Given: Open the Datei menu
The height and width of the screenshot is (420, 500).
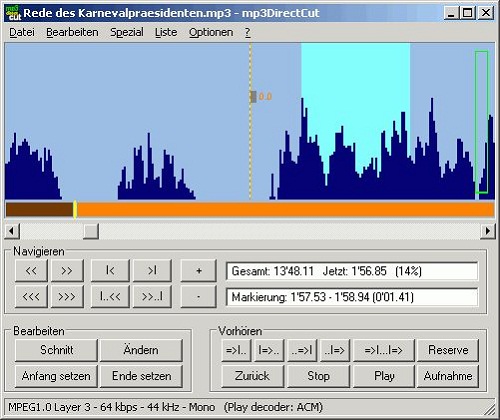Looking at the screenshot, I should point(22,32).
